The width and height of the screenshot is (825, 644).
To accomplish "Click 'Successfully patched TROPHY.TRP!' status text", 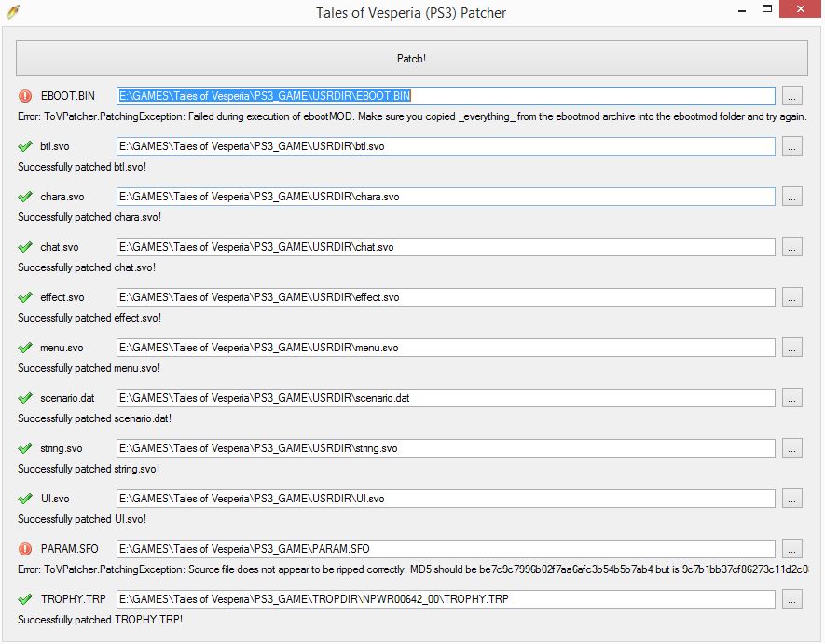I will coord(101,620).
